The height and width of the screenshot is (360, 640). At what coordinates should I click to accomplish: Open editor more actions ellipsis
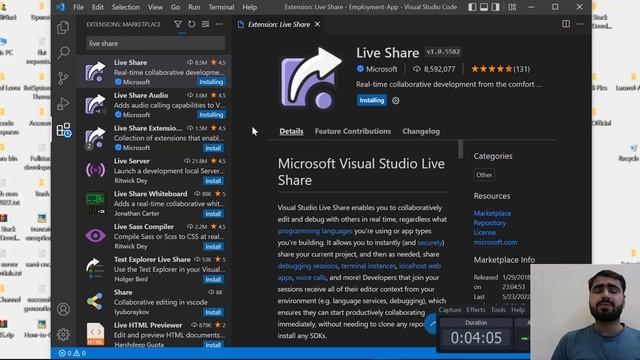click(x=580, y=24)
